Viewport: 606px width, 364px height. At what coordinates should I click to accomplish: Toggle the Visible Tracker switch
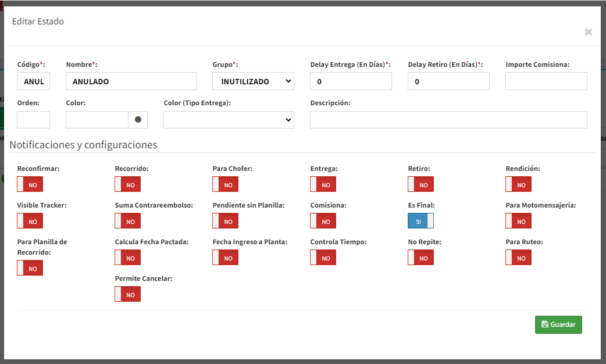(x=30, y=221)
